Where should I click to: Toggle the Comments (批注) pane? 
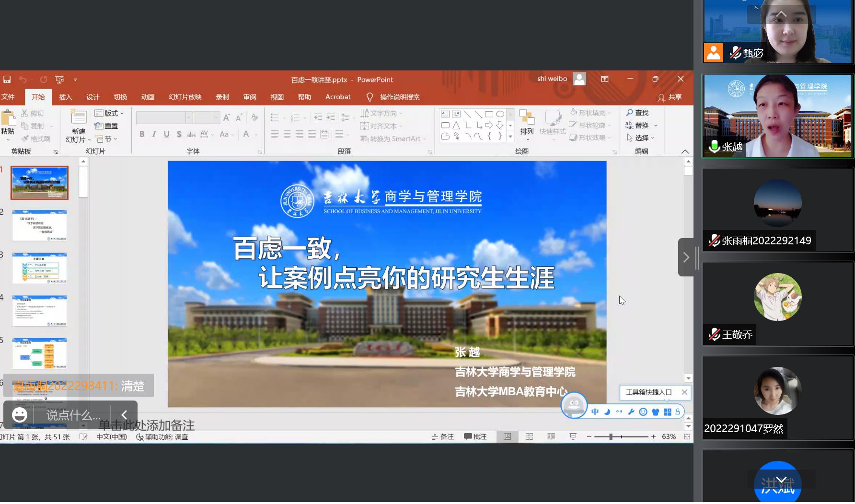(x=475, y=436)
